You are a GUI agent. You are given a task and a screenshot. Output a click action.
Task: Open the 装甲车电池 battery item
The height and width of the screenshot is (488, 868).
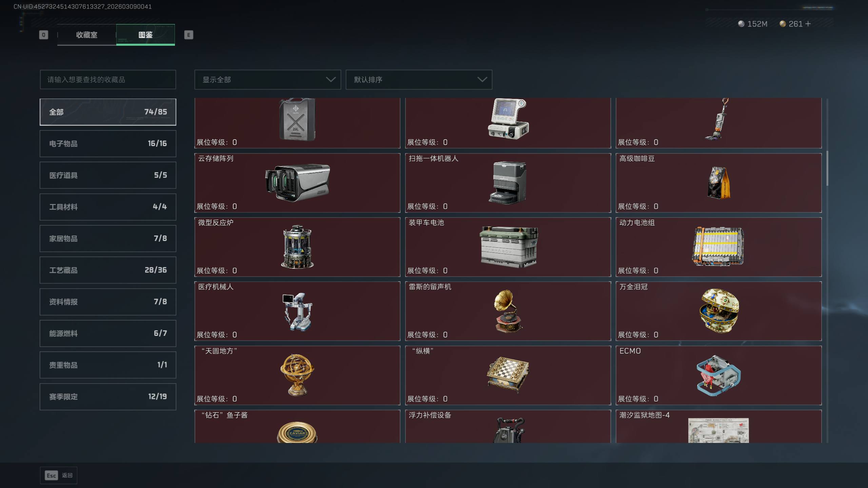(508, 247)
